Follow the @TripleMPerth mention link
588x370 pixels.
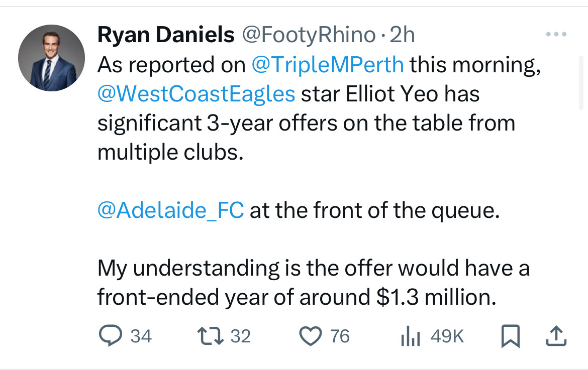coord(327,64)
